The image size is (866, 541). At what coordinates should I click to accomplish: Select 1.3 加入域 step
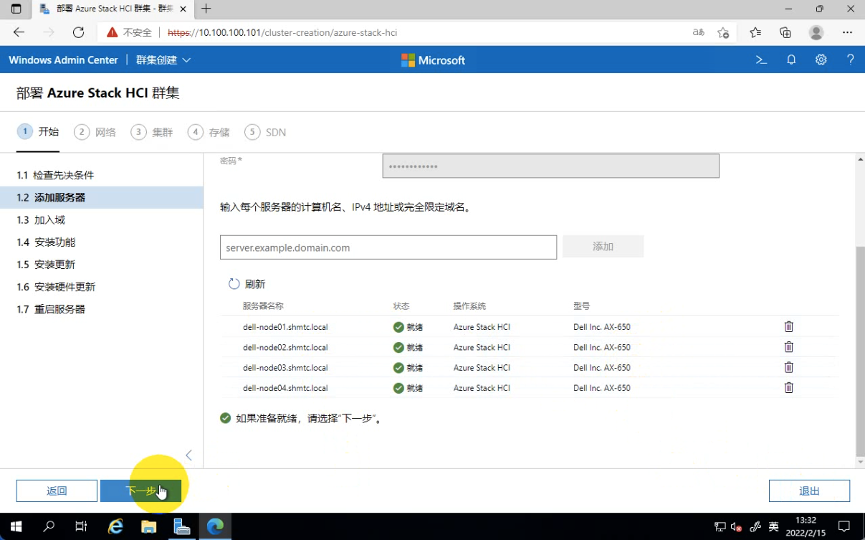point(41,220)
